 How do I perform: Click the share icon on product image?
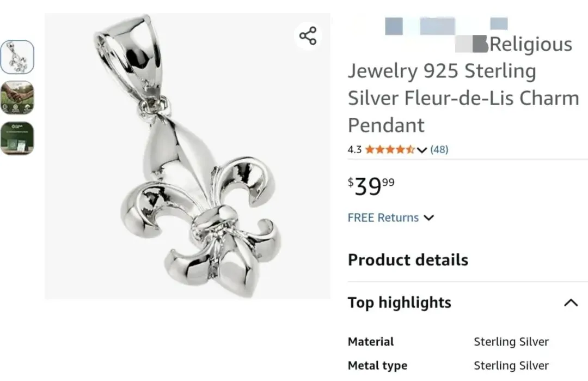point(308,36)
